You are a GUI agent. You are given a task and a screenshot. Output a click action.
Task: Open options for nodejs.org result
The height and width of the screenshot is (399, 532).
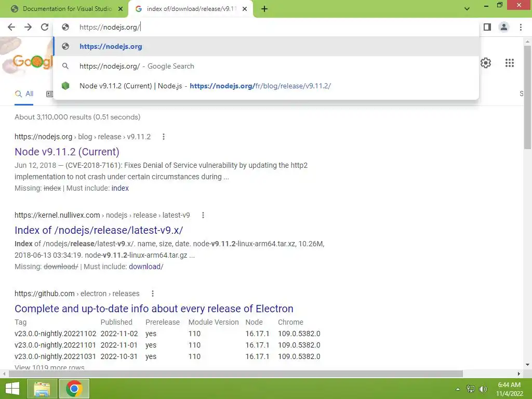[164, 137]
